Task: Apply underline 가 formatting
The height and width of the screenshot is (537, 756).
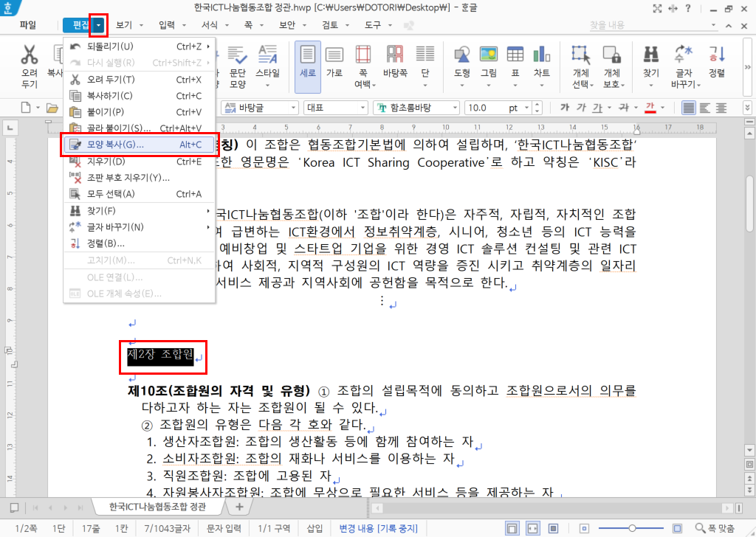Action: 597,108
